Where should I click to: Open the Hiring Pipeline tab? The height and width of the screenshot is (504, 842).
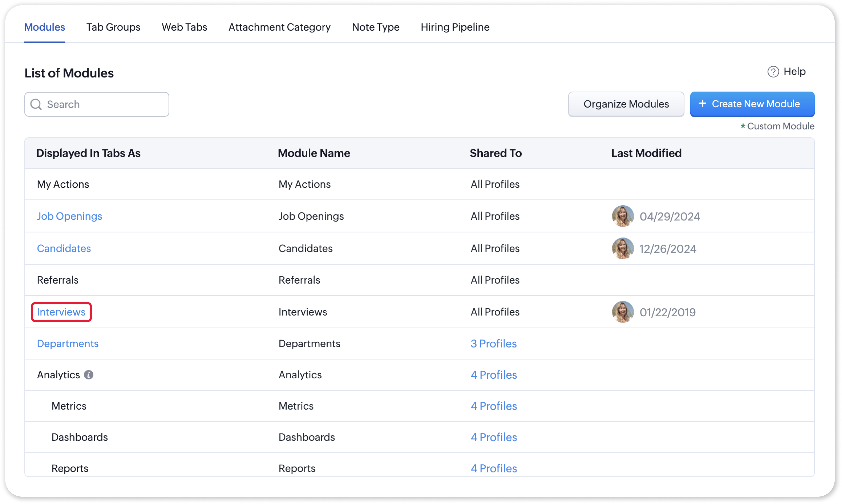pyautogui.click(x=455, y=27)
